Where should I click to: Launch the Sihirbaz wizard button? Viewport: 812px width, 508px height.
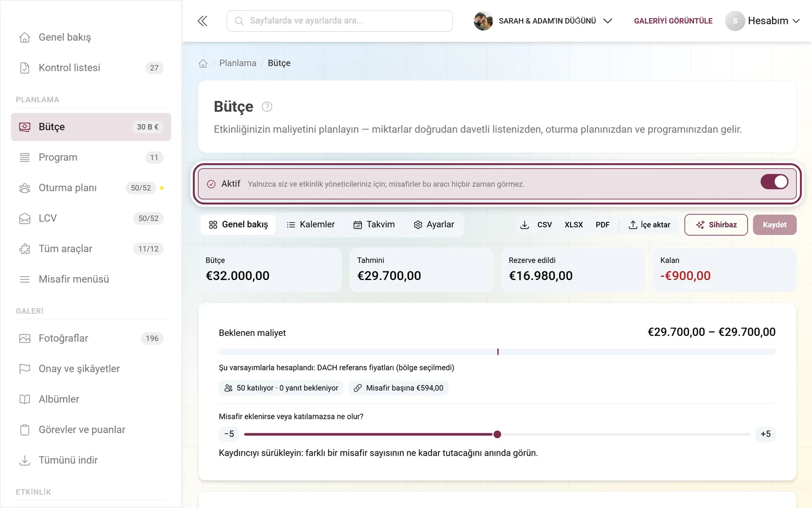point(716,225)
